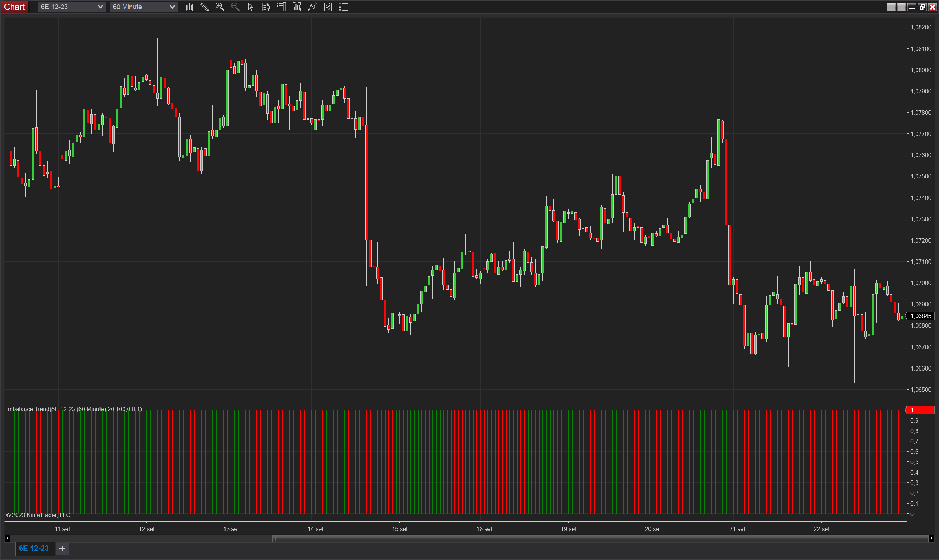Image resolution: width=939 pixels, height=560 pixels.
Task: Expand the 6E 12-23 instrument dropdown
Action: click(72, 7)
